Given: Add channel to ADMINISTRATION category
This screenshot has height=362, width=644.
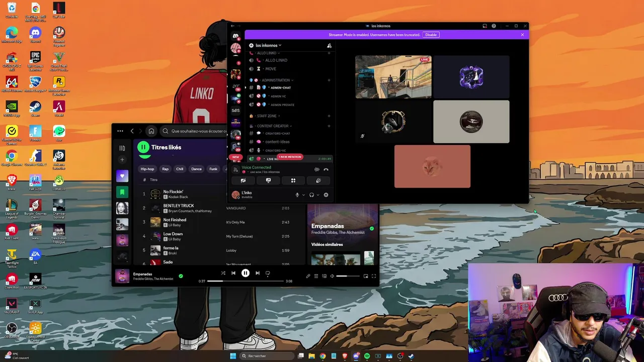Looking at the screenshot, I should coord(329,80).
